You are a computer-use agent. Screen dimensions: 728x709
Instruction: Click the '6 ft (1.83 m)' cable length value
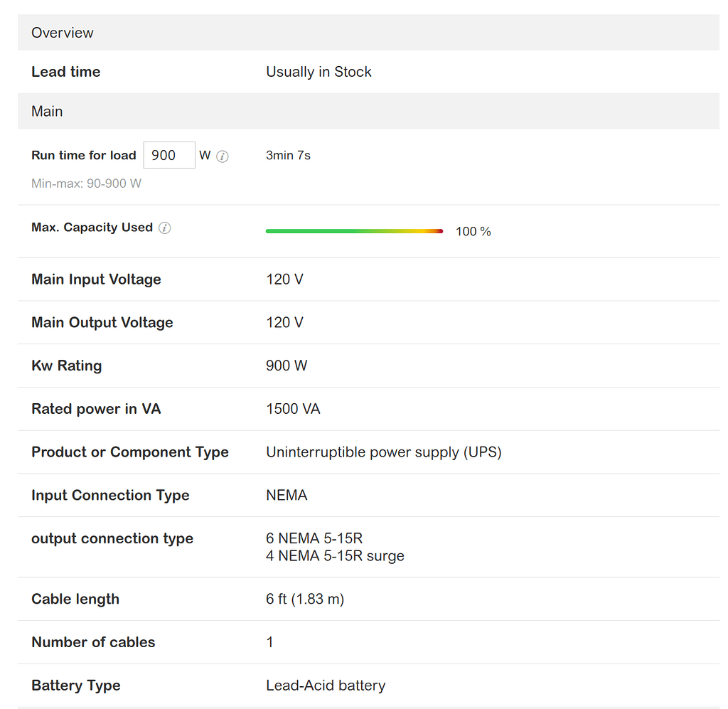pyautogui.click(x=305, y=599)
